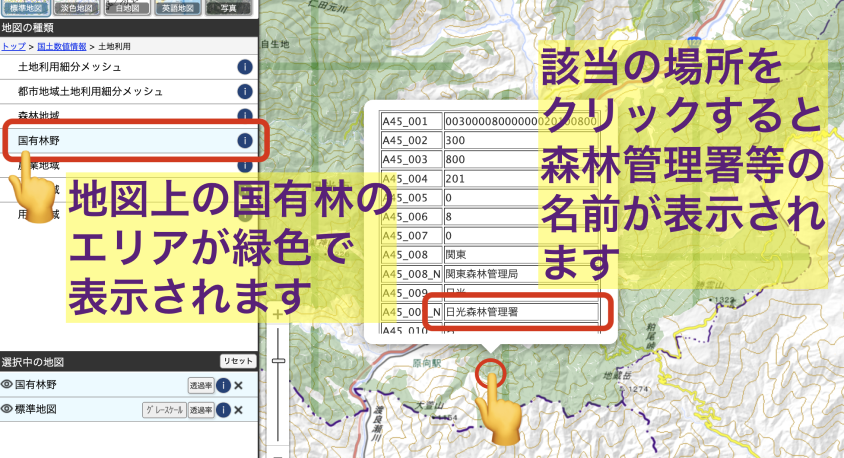This screenshot has width=844, height=458.
Task: Open 透過率 setting for 標準地図 layer
Action: (x=200, y=410)
